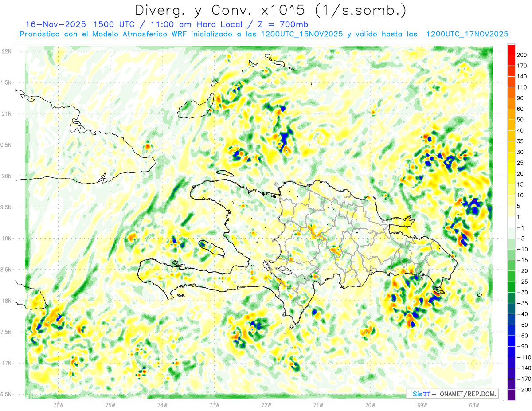Select the positive '110' colorbar value
The height and width of the screenshot is (411, 532).
(522, 87)
